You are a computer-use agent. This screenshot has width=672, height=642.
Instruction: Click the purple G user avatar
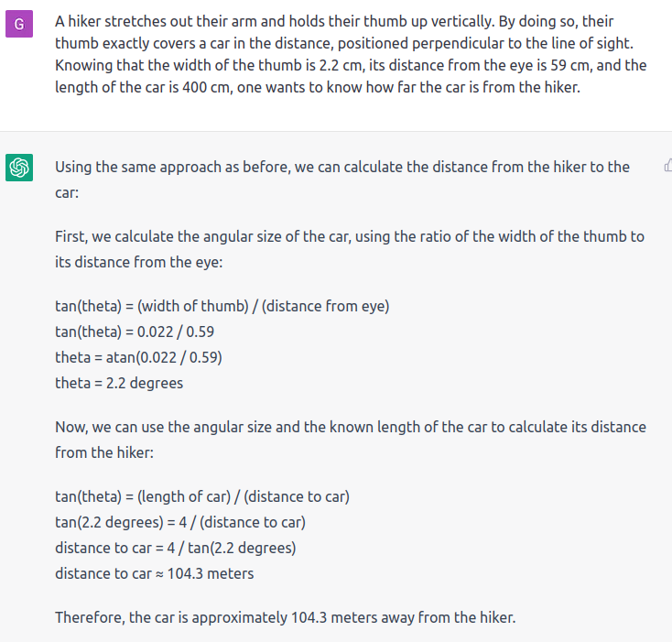[x=19, y=24]
